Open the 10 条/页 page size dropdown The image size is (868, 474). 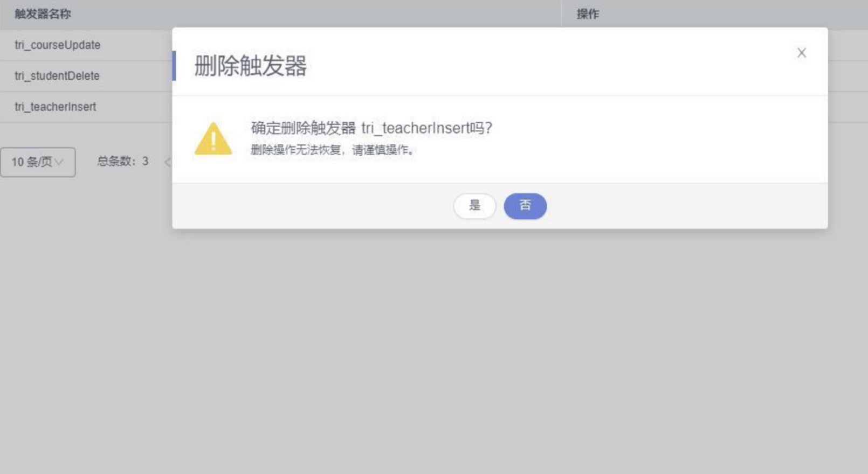[38, 162]
